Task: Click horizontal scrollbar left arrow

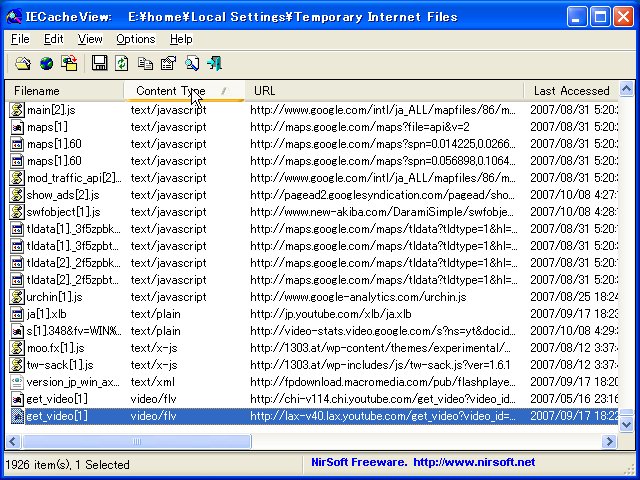Action: pos(12,441)
